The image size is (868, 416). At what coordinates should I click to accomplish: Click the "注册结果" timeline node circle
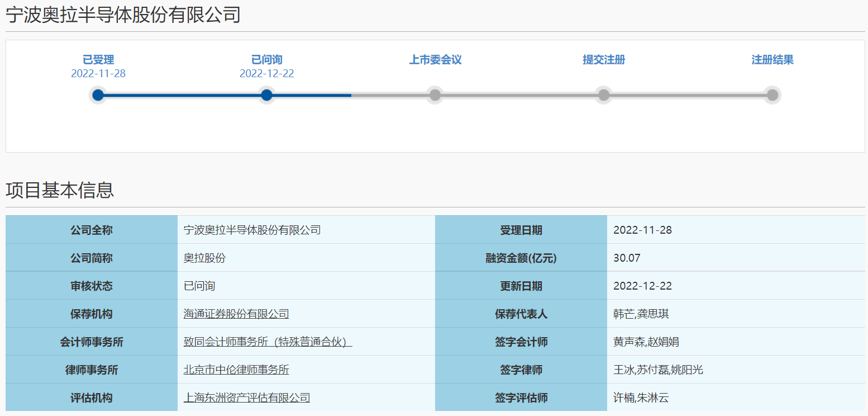772,95
